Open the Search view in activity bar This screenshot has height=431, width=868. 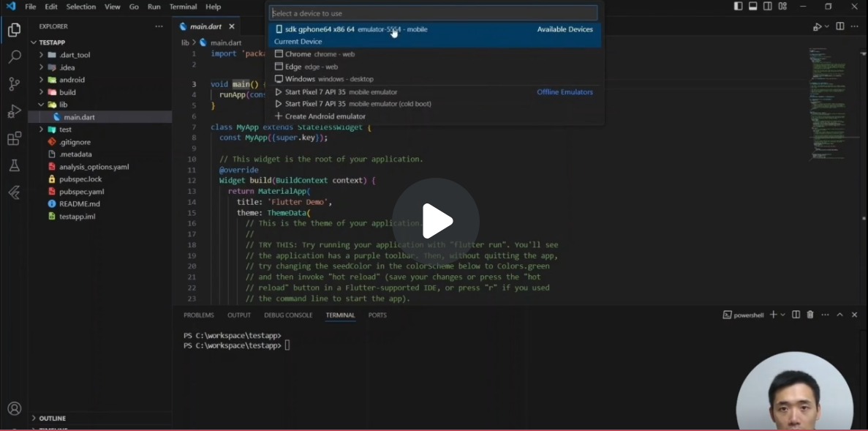(x=15, y=56)
